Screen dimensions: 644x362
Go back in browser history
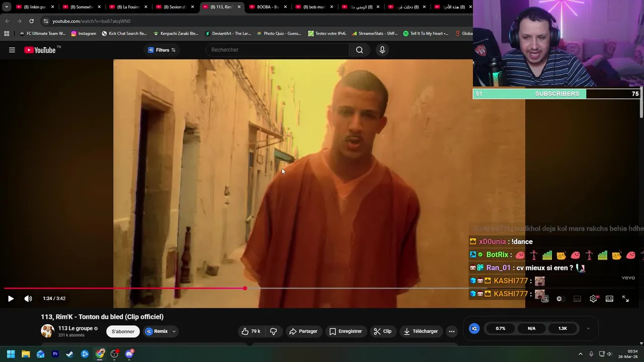point(7,21)
